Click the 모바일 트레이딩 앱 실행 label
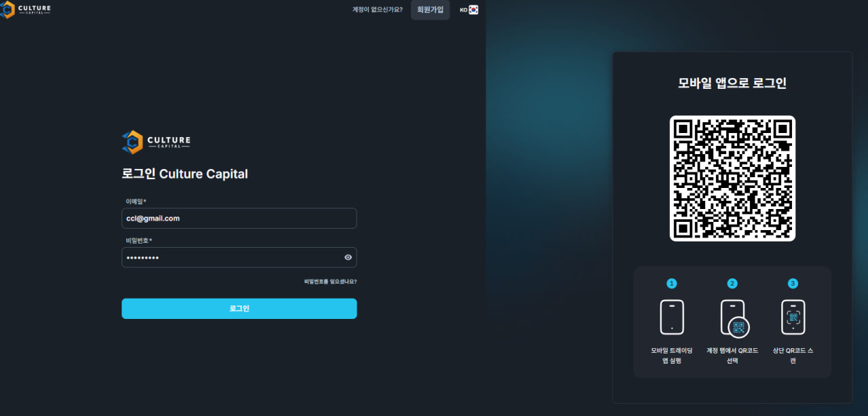The width and height of the screenshot is (868, 416). point(671,356)
